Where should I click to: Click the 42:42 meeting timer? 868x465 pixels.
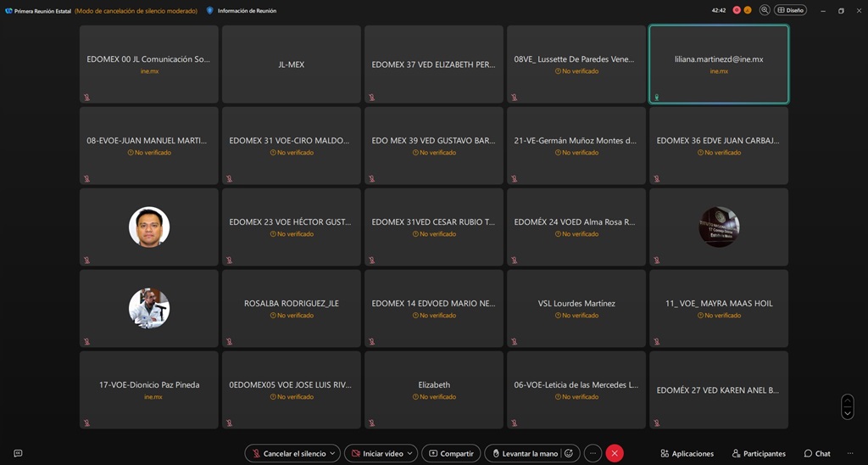coord(719,10)
